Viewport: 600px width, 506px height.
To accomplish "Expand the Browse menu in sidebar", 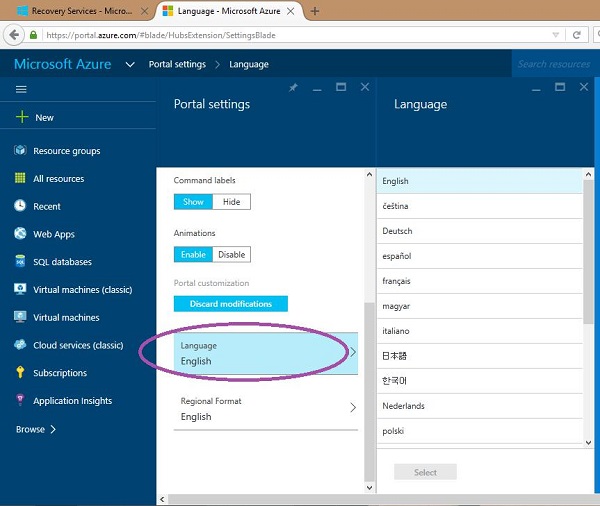I will pos(36,429).
